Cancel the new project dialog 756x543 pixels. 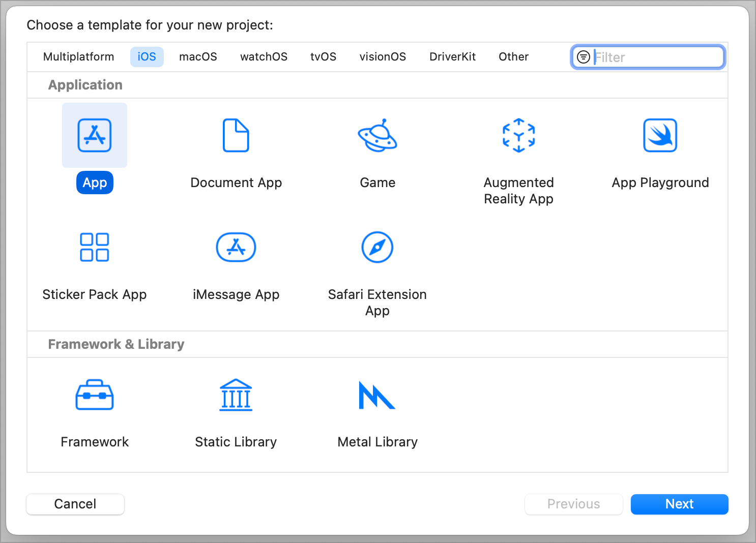(75, 504)
